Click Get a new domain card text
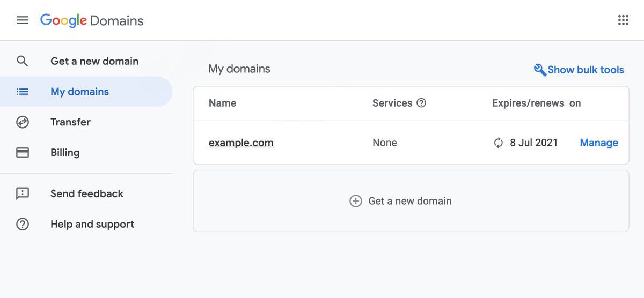644x298 pixels. coord(410,201)
